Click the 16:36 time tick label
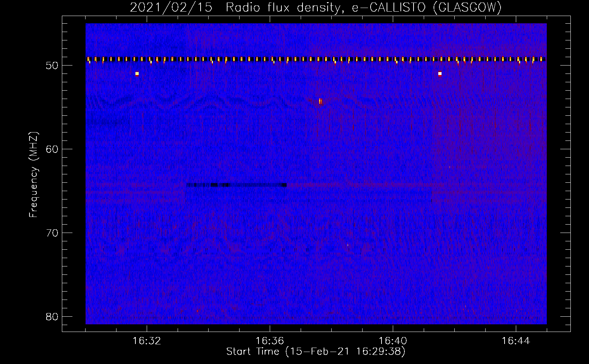 click(270, 341)
